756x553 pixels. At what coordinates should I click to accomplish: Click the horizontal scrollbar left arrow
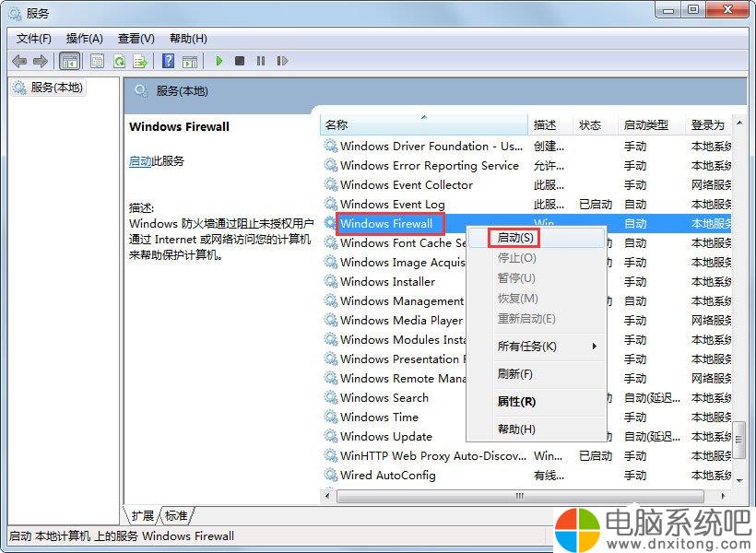pyautogui.click(x=328, y=496)
